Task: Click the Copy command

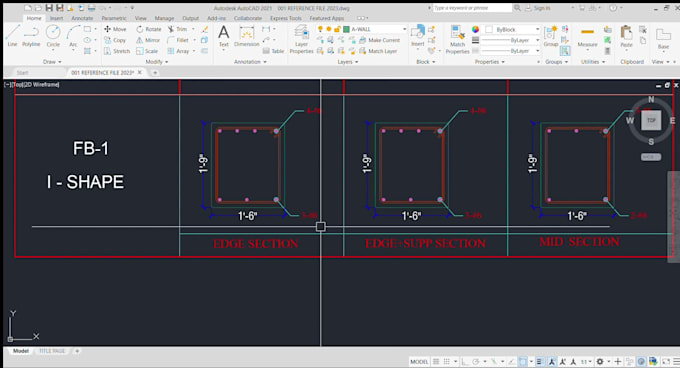Action: point(115,40)
